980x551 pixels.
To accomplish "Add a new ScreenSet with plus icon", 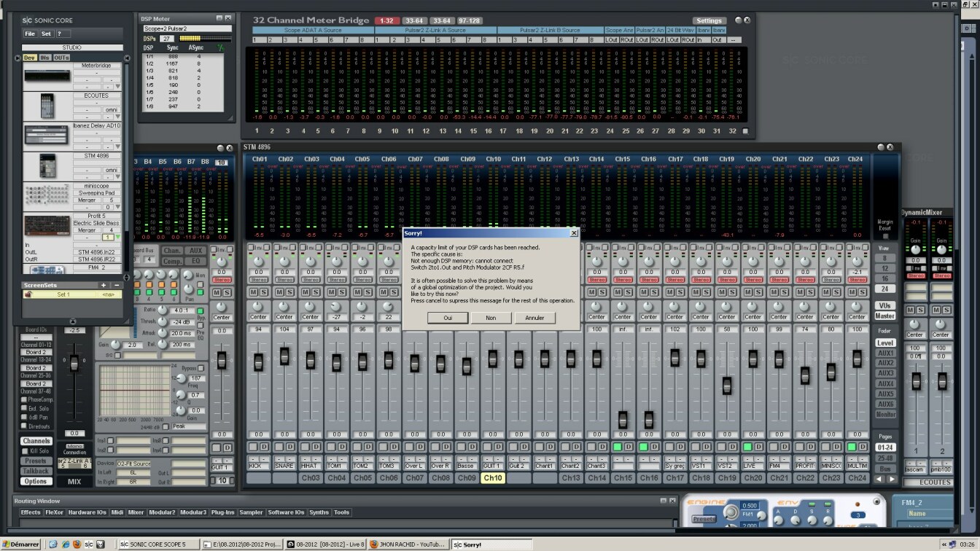I will [x=104, y=285].
